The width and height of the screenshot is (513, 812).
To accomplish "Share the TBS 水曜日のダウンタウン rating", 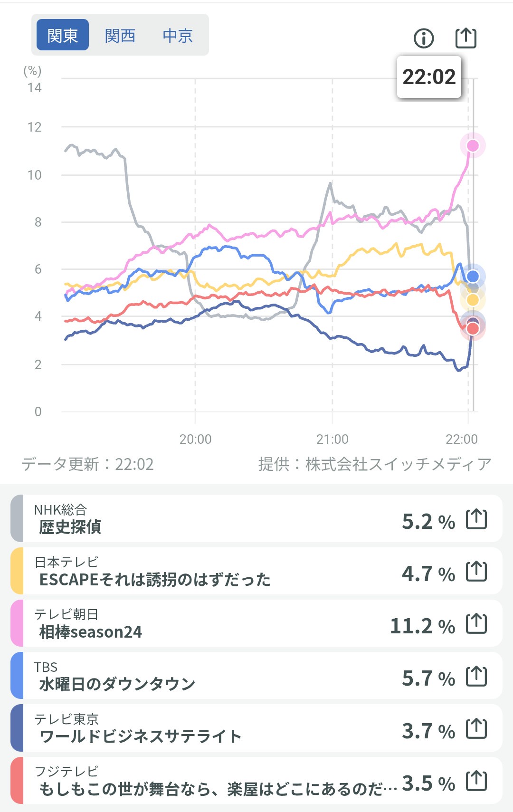I will (476, 676).
